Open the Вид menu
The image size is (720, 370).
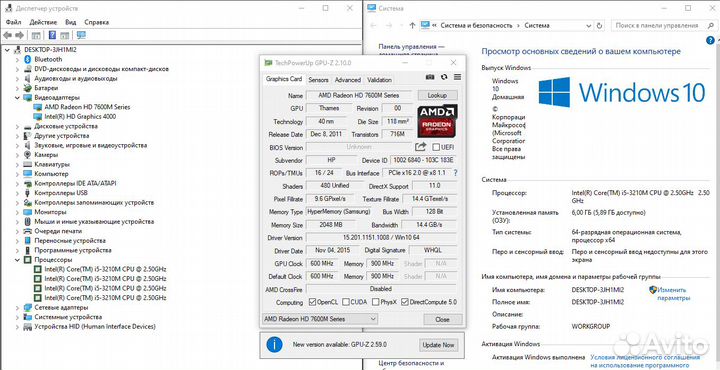pyautogui.click(x=71, y=22)
